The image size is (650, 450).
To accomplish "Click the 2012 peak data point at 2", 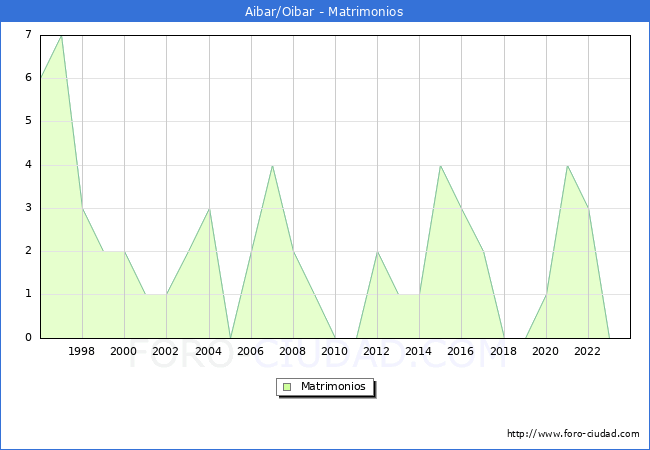I will [377, 252].
